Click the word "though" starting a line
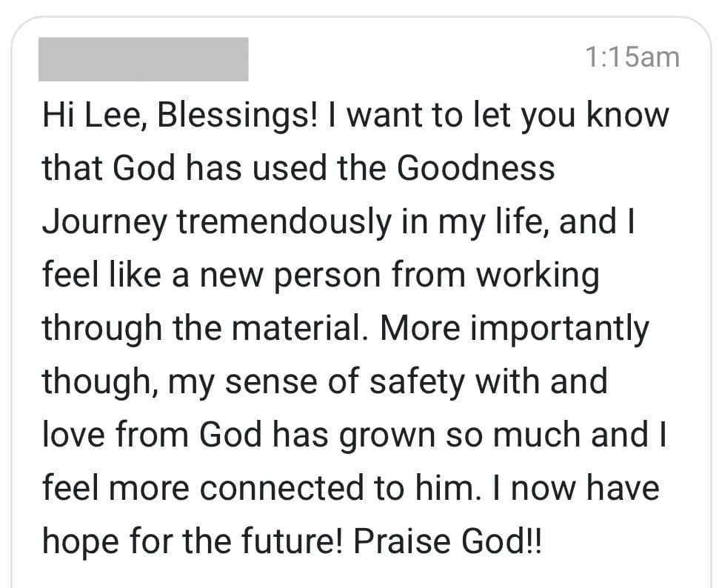Screen dimensions: 719x588 [98, 382]
